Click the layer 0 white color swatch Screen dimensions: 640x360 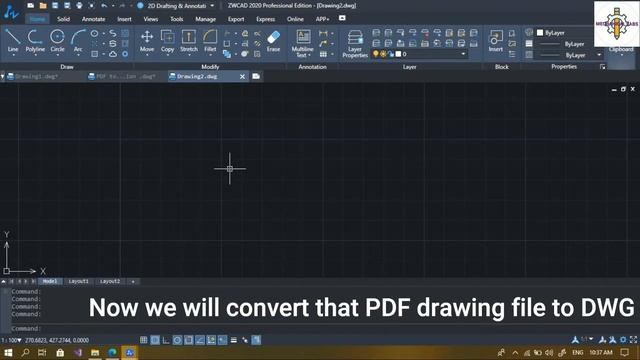tap(398, 54)
